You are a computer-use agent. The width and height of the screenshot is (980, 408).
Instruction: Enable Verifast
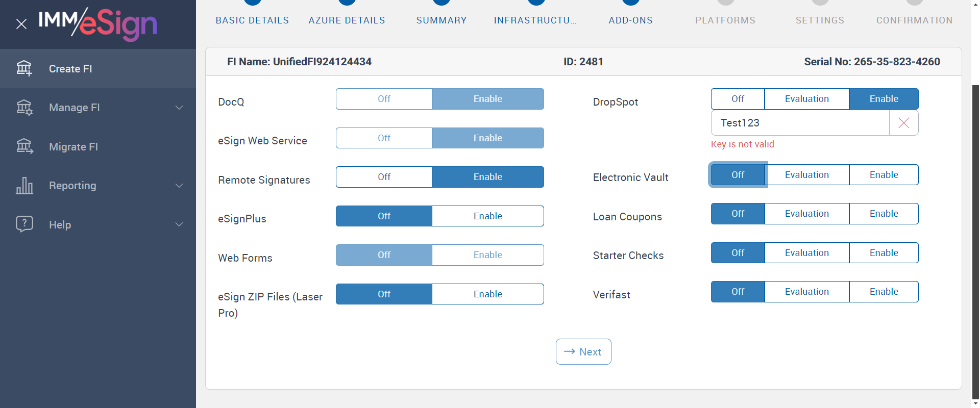[x=884, y=292]
